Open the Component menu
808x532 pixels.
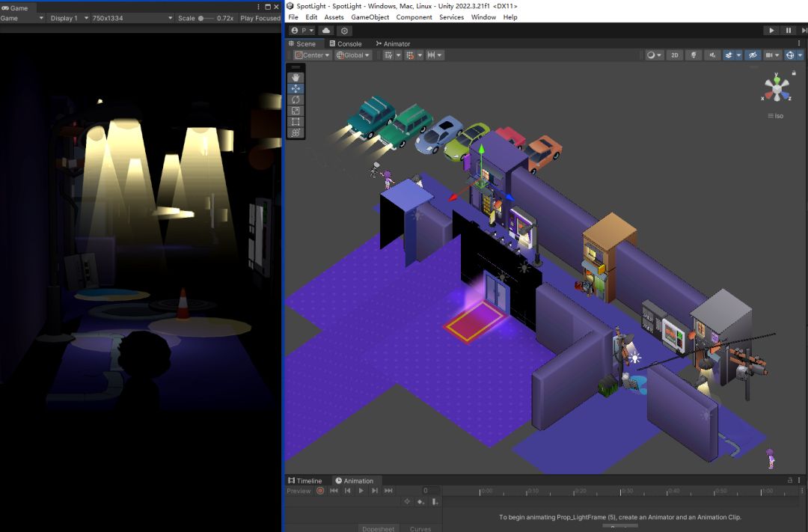click(414, 17)
